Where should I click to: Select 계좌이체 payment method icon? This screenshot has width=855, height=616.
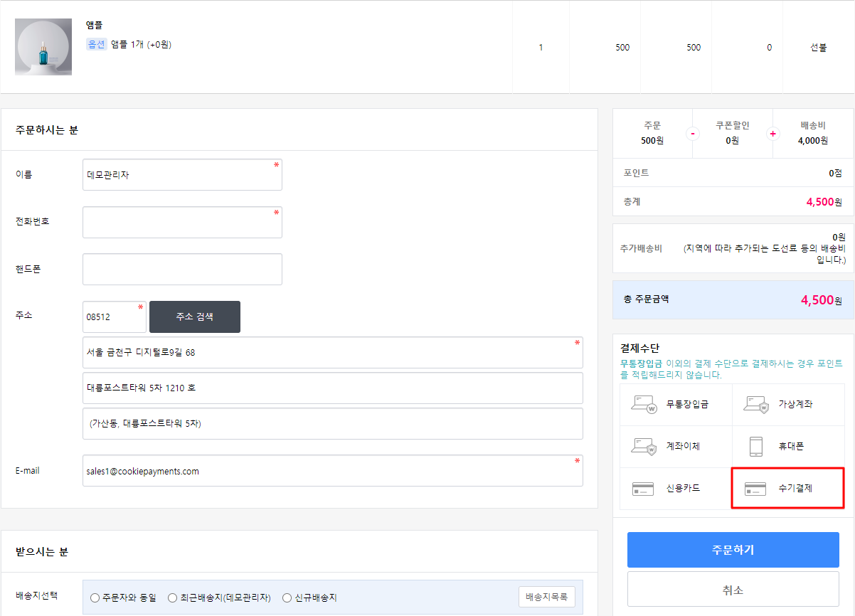point(643,447)
